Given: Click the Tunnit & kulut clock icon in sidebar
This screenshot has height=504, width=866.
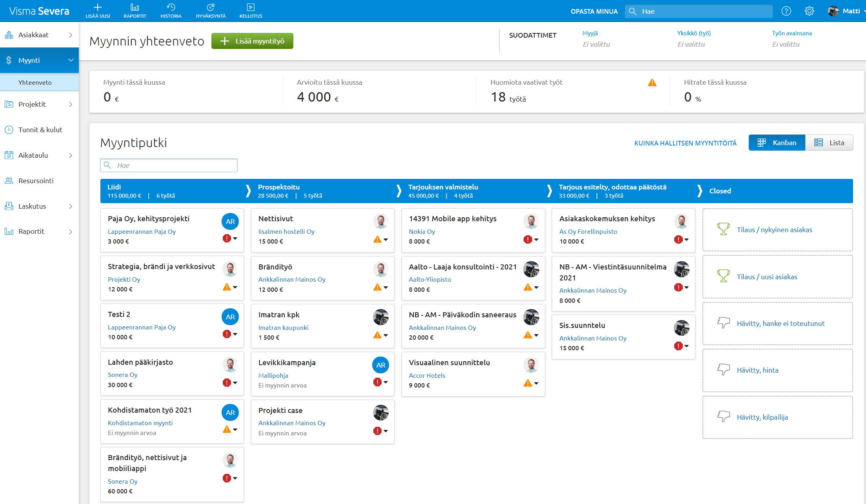Looking at the screenshot, I should click(9, 130).
